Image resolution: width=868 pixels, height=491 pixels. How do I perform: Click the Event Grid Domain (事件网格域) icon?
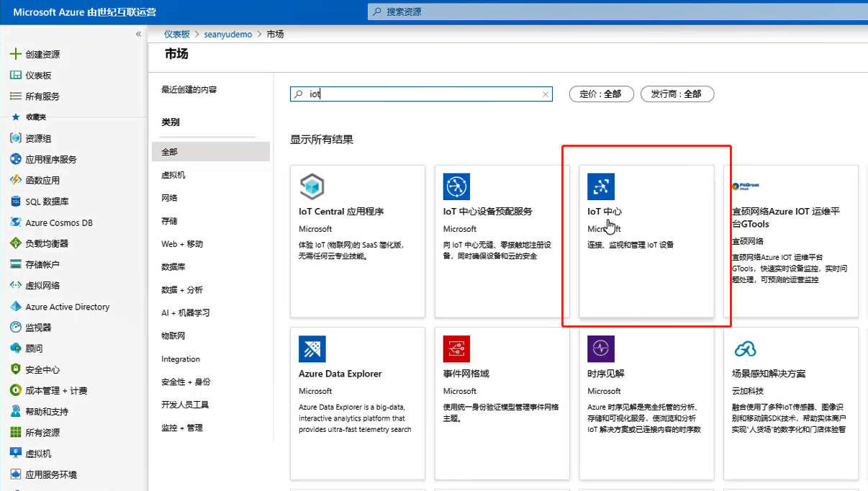pyautogui.click(x=456, y=349)
